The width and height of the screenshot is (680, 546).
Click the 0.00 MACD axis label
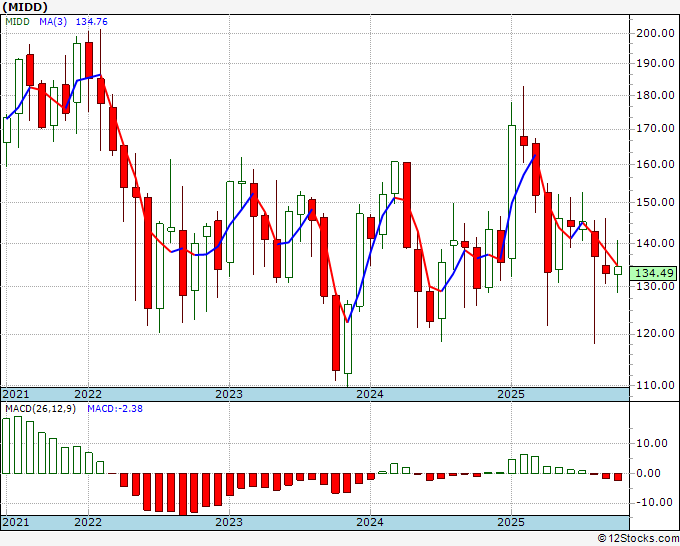tap(648, 473)
